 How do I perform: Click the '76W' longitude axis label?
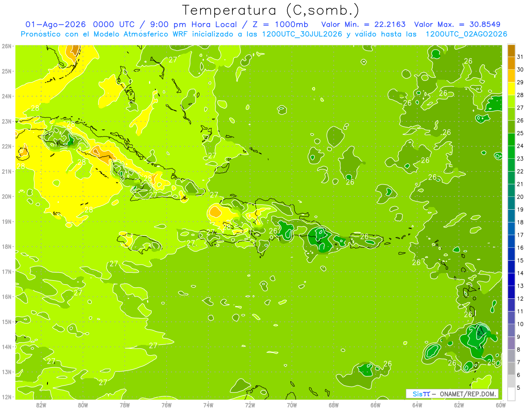click(x=167, y=405)
